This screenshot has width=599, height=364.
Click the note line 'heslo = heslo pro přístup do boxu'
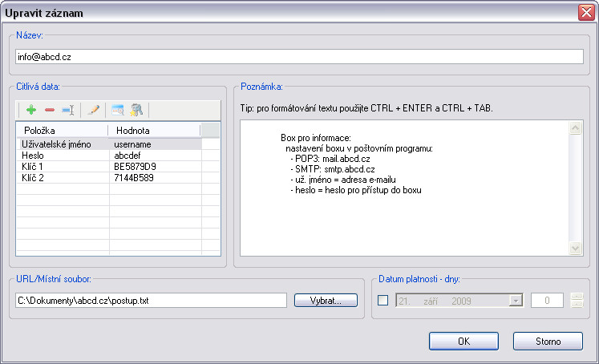pyautogui.click(x=358, y=190)
